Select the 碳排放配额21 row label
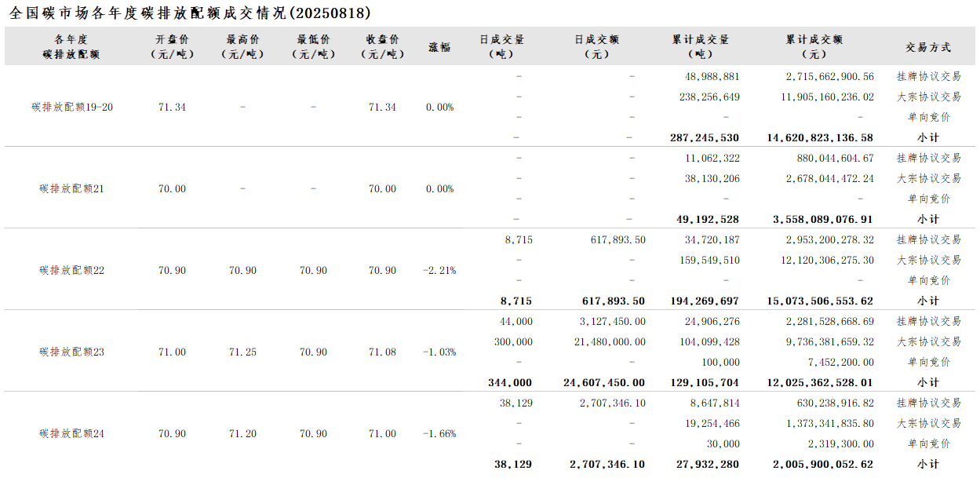The height and width of the screenshot is (478, 980). (x=72, y=189)
